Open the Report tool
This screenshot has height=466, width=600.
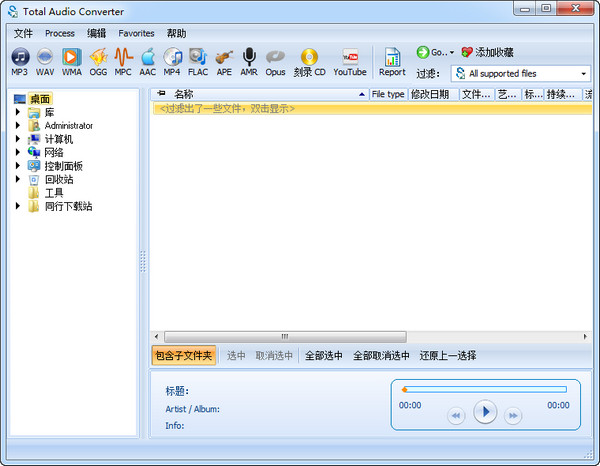click(392, 62)
